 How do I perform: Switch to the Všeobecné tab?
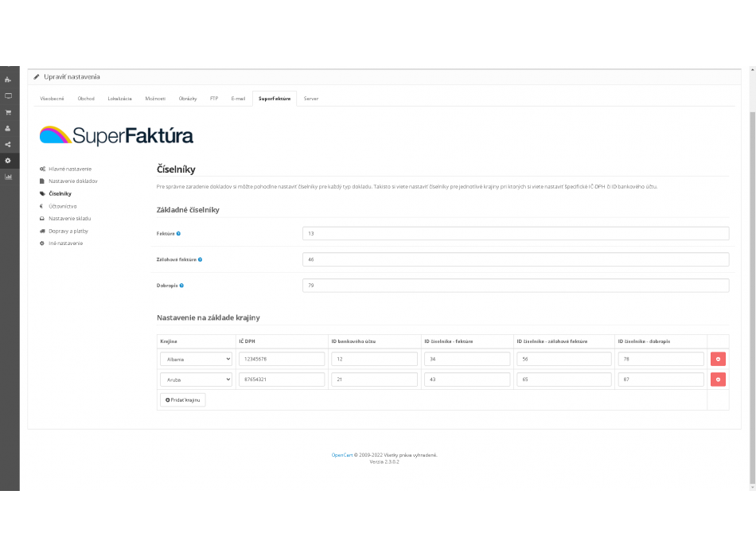tap(52, 99)
